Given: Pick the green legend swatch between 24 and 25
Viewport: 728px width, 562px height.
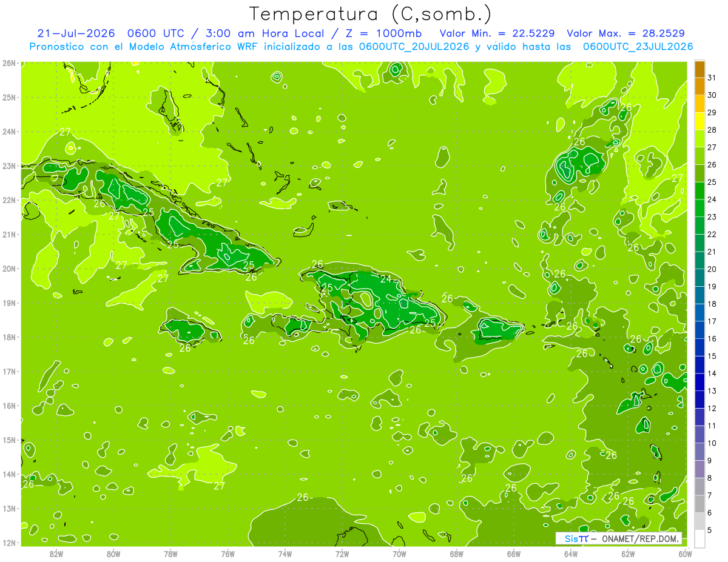Looking at the screenshot, I should pyautogui.click(x=699, y=190).
